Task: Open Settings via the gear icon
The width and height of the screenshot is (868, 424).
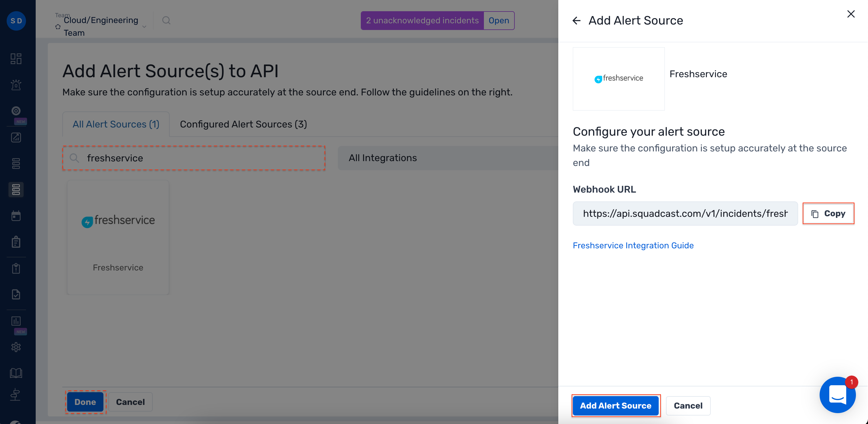Action: pyautogui.click(x=16, y=347)
